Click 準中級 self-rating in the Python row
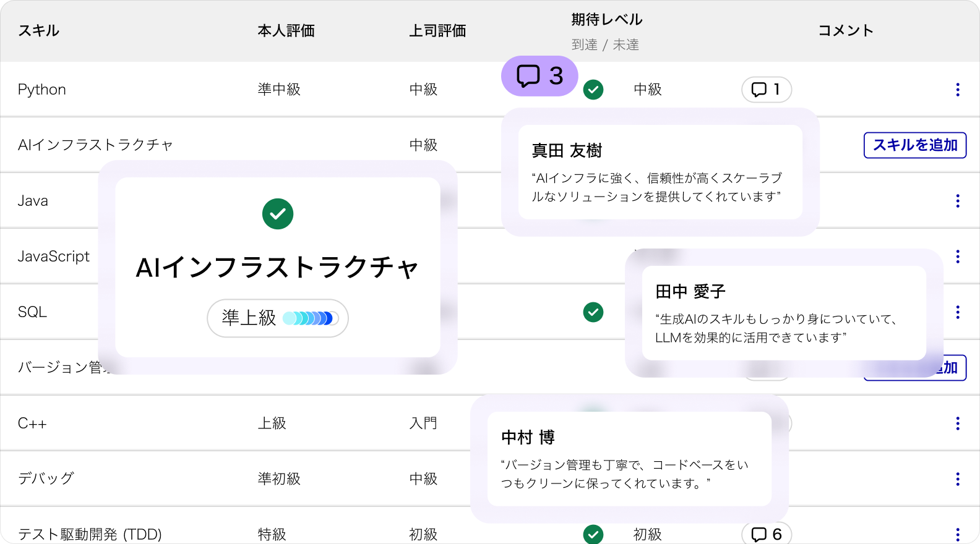 pyautogui.click(x=279, y=90)
